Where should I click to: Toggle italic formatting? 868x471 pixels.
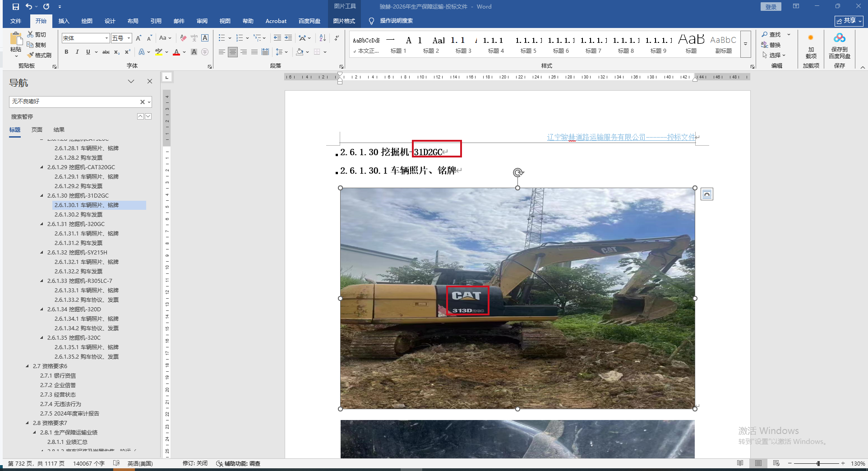click(x=77, y=52)
